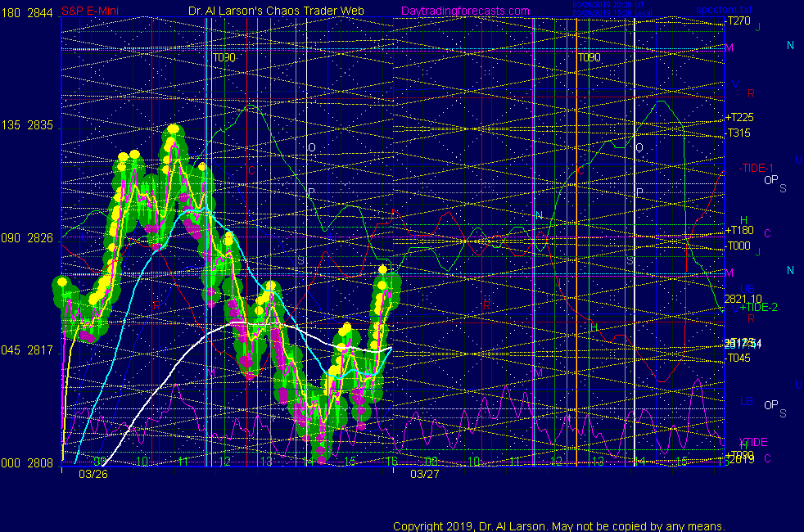This screenshot has width=804, height=532.
Task: Click the 2821.10 price value
Action: (743, 299)
